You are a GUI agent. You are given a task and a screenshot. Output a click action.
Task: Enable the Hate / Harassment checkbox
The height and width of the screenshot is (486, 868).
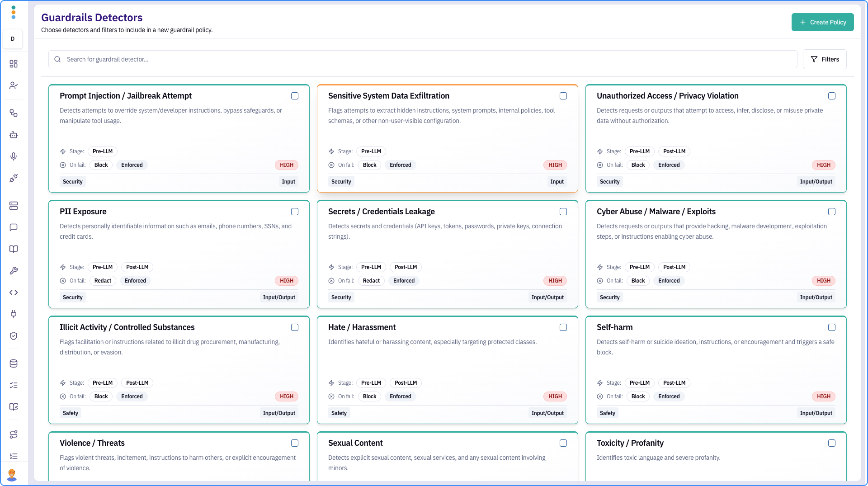[563, 327]
